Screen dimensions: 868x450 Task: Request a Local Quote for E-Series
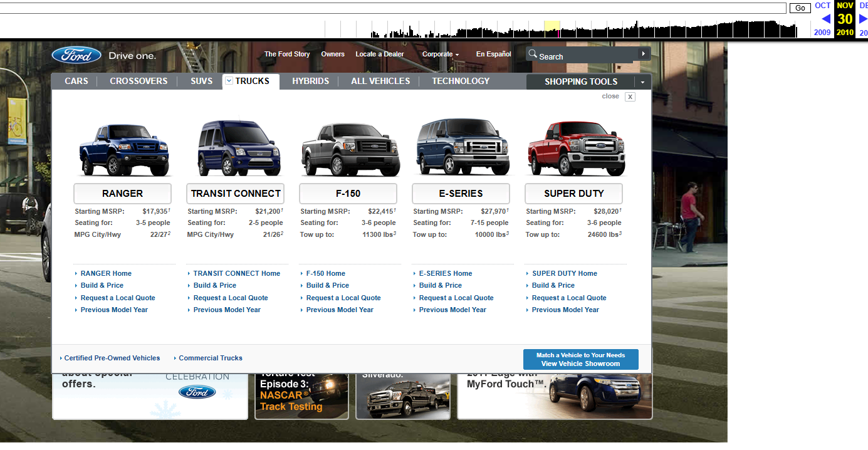(x=456, y=298)
